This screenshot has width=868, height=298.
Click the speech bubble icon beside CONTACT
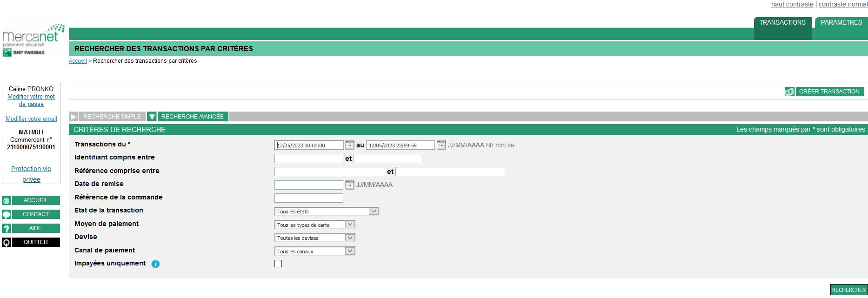pos(7,215)
